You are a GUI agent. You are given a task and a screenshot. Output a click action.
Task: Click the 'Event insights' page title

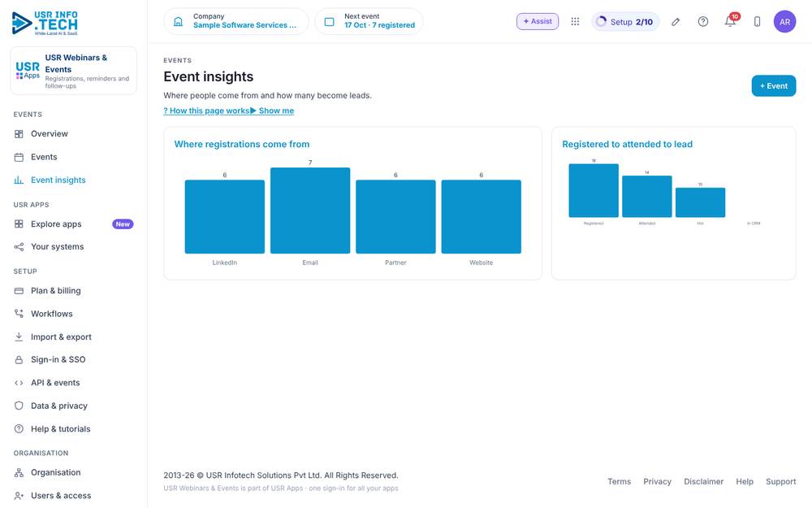(x=209, y=76)
